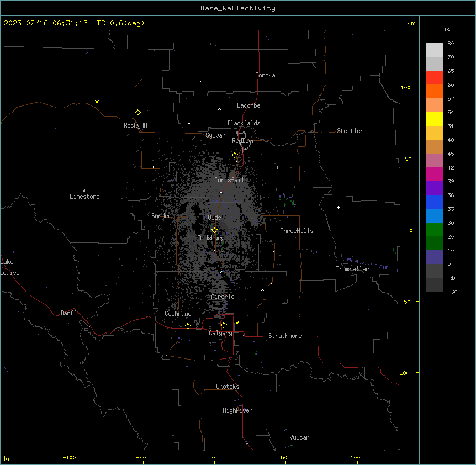Screen dimensions: 476x465
Task: Click the Innisfail label
Action: pos(230,180)
